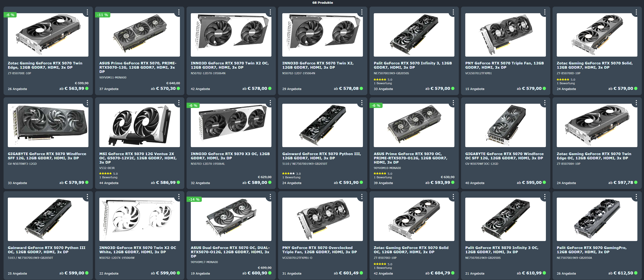Open three-dot menu for MSI Ventus 2X OC
644x280 pixels.
point(179,103)
